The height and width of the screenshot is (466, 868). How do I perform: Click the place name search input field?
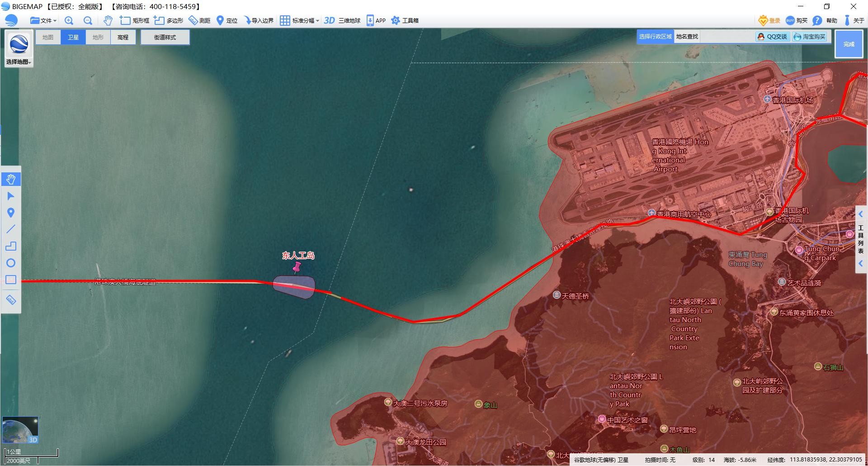[x=727, y=37]
